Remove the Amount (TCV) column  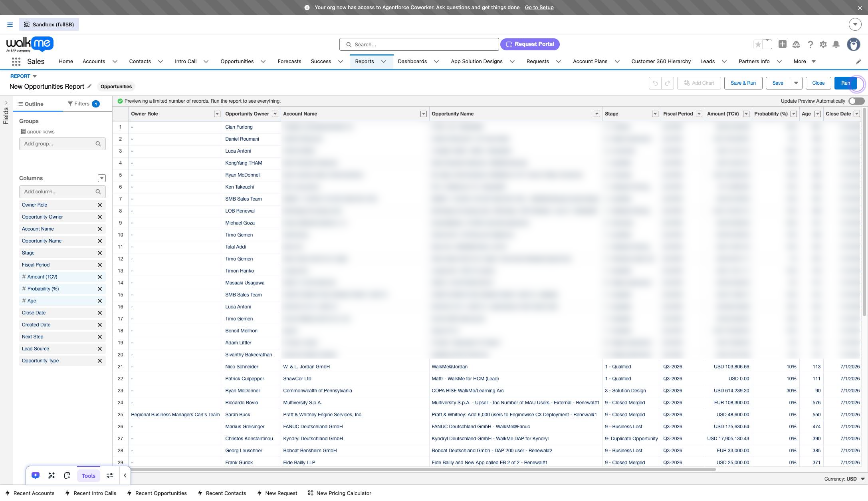(x=100, y=277)
